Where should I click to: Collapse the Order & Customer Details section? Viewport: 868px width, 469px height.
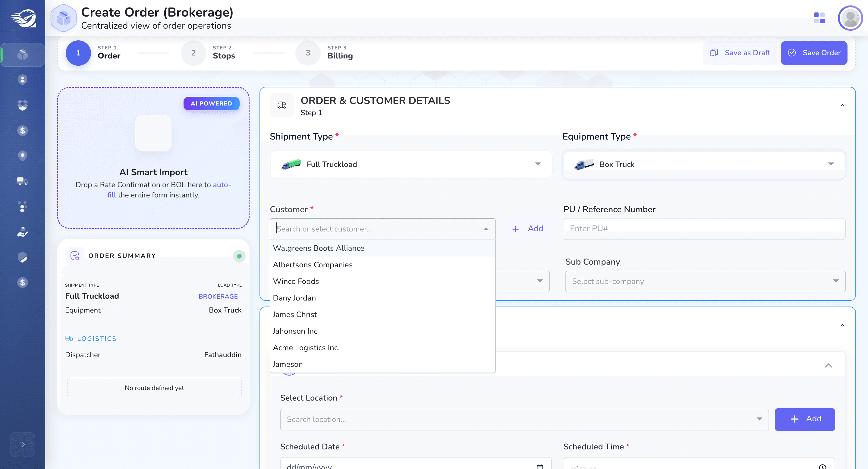(842, 105)
